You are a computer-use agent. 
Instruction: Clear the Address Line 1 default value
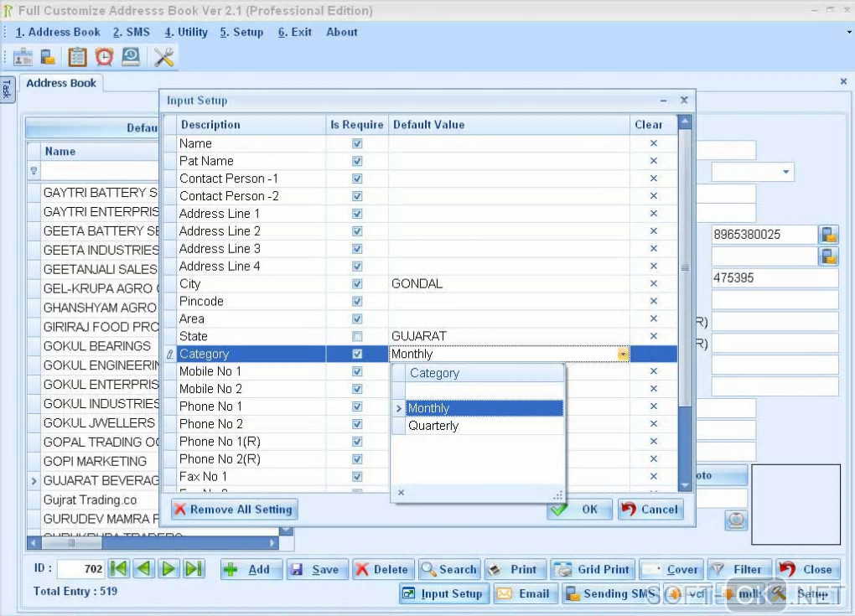pyautogui.click(x=653, y=213)
